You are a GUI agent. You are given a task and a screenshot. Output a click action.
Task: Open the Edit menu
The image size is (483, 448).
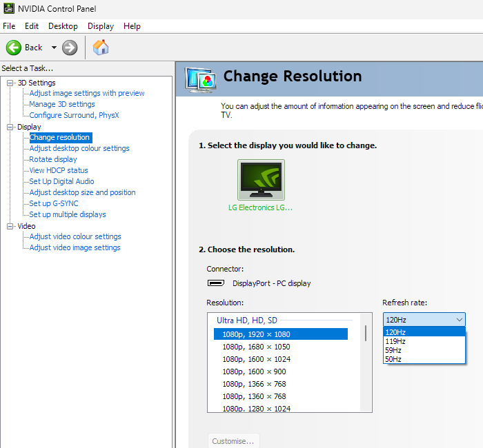tap(32, 26)
